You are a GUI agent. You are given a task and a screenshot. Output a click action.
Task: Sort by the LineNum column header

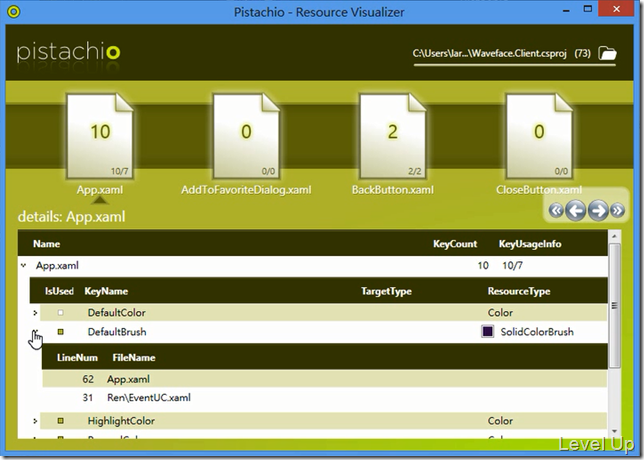coord(77,358)
